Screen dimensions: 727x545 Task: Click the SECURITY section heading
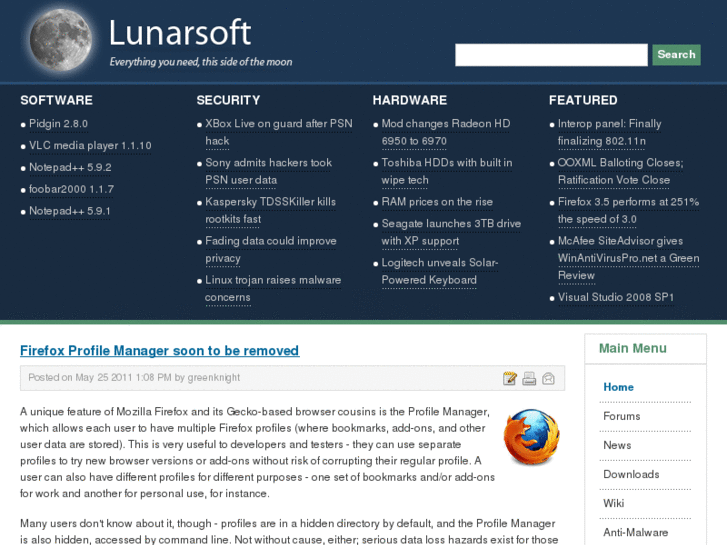[228, 100]
